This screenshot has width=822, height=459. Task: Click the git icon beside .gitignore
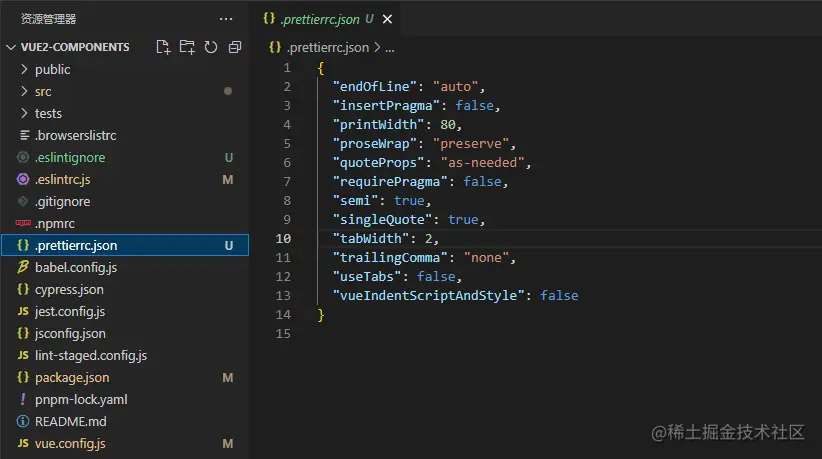tap(23, 201)
